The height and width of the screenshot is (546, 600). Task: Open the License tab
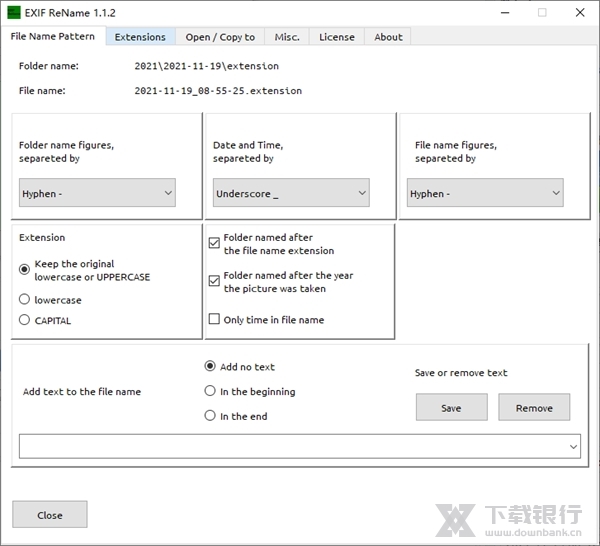(336, 37)
